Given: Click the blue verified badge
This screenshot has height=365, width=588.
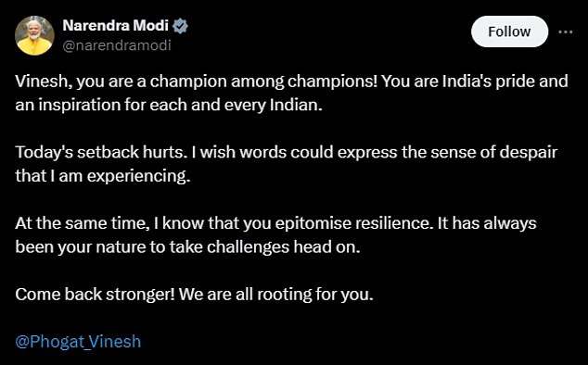Looking at the screenshot, I should point(180,26).
